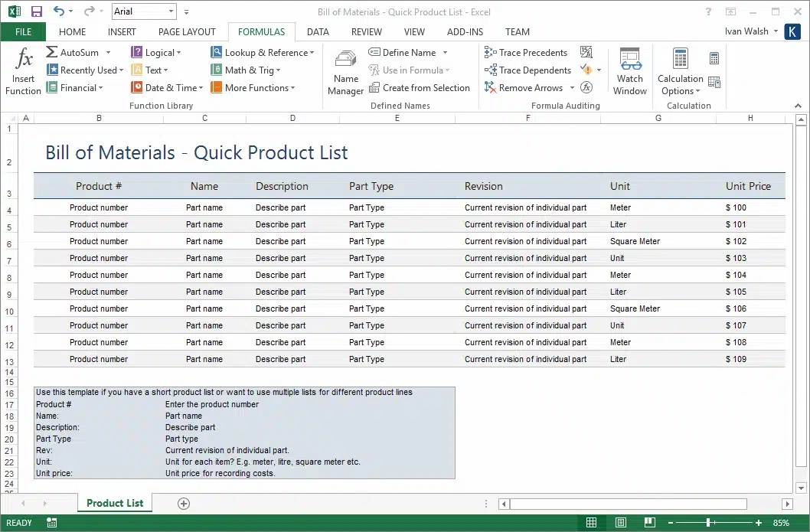The image size is (810, 532).
Task: Click the Error Checking icon
Action: pyautogui.click(x=586, y=69)
